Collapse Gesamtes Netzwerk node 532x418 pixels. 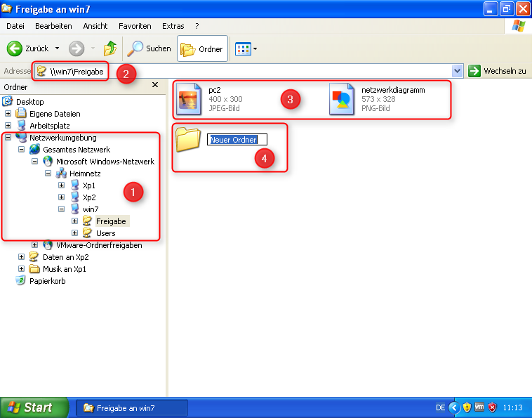[21, 149]
